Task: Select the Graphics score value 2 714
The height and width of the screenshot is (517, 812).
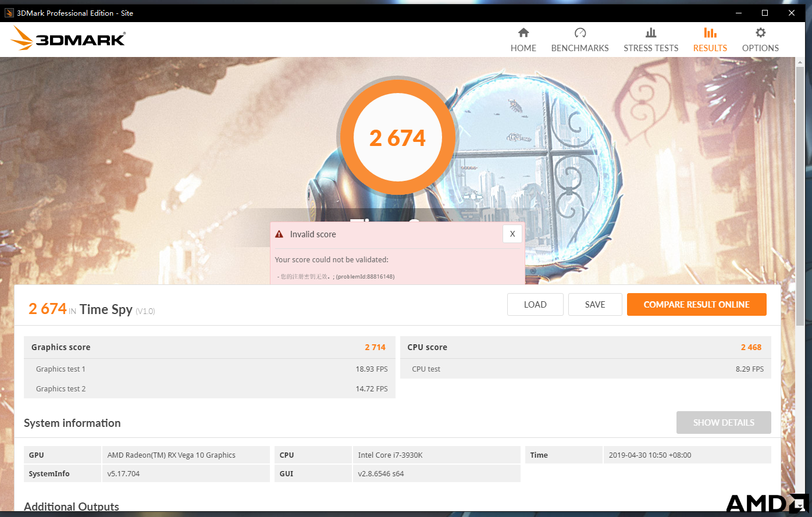Action: pyautogui.click(x=375, y=347)
